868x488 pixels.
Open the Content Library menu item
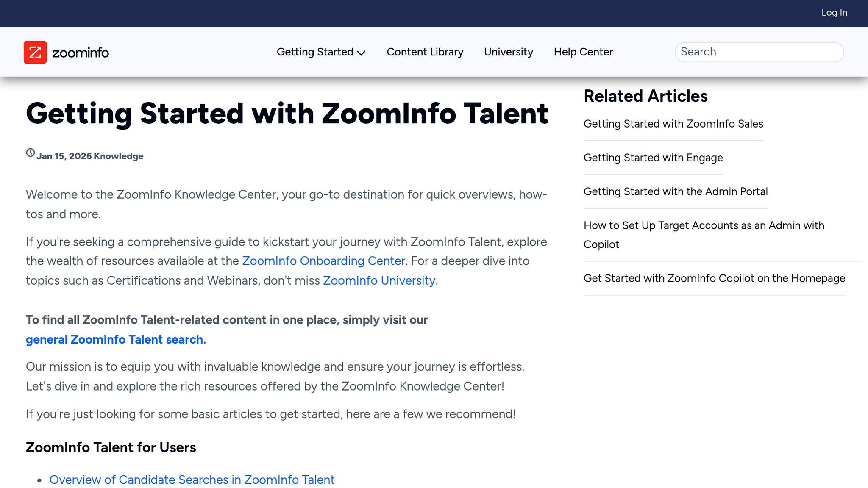pos(424,52)
